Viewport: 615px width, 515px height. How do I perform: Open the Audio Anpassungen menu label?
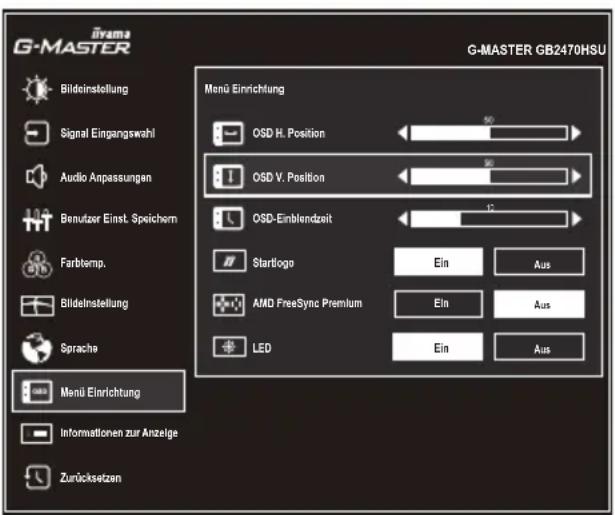[x=106, y=177]
